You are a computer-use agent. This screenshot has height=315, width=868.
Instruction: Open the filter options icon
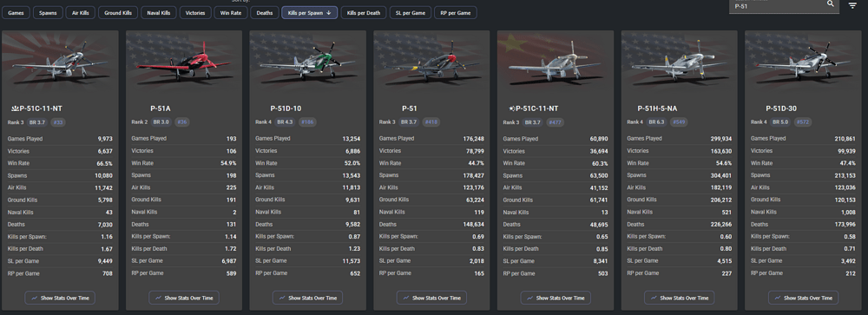point(852,5)
